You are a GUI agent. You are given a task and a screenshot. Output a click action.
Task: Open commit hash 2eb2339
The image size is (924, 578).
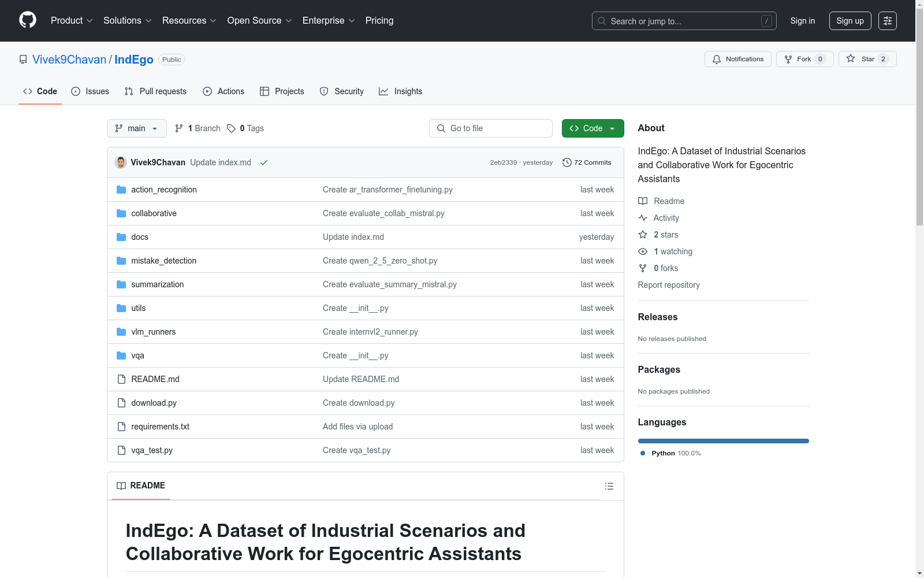pos(504,162)
